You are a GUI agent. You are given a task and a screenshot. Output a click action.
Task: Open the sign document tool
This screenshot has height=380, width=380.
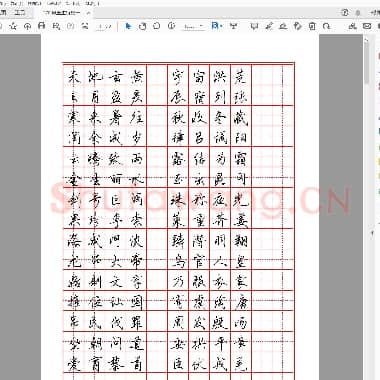tap(283, 26)
